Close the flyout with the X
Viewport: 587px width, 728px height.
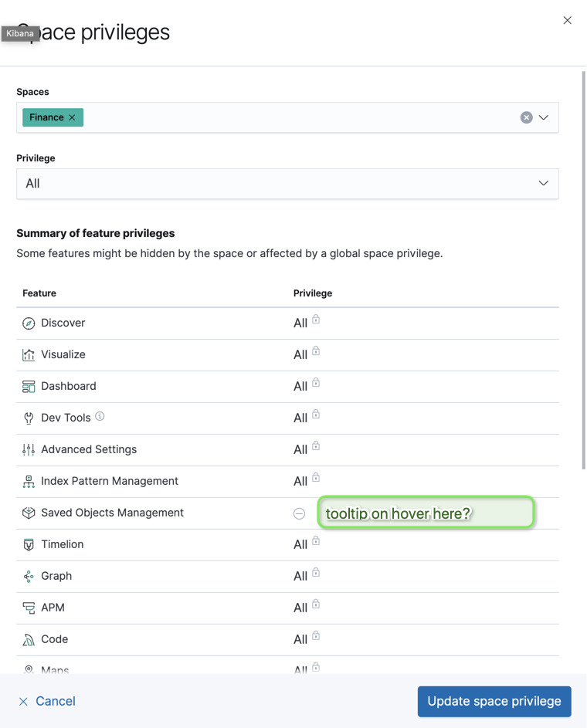(568, 20)
